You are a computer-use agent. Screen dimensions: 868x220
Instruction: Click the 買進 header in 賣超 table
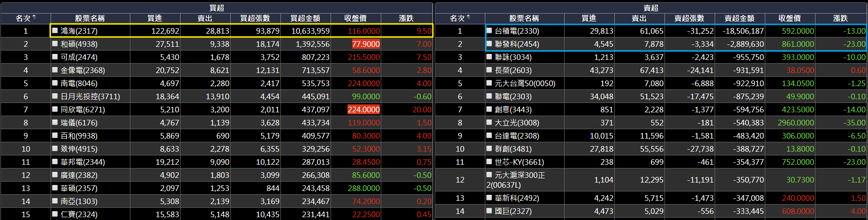[x=589, y=18]
